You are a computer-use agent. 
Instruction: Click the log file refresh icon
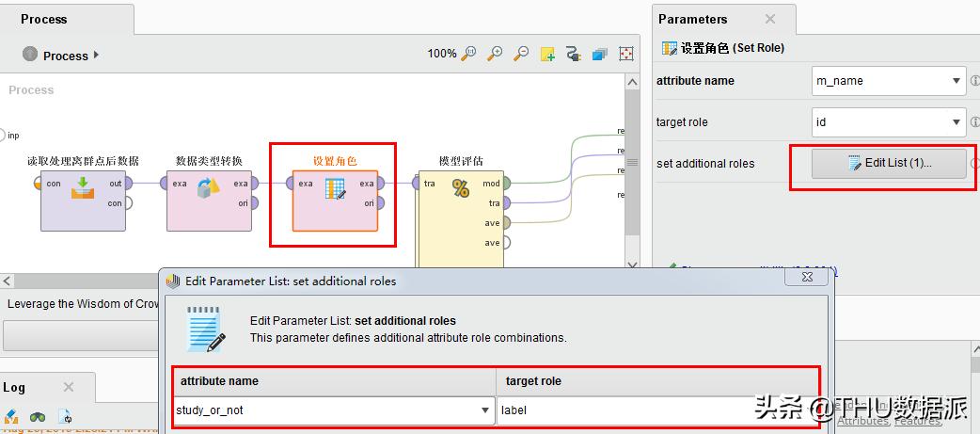point(65,416)
